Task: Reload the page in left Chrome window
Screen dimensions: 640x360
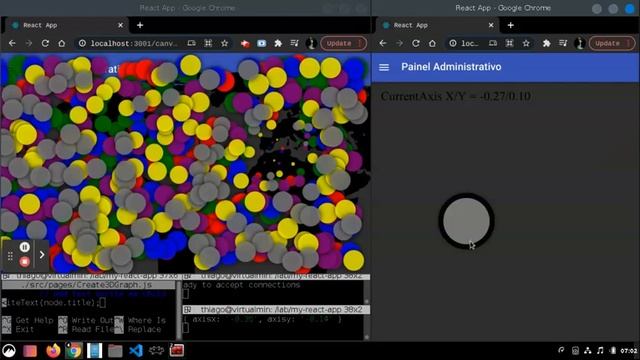Action: (45, 43)
